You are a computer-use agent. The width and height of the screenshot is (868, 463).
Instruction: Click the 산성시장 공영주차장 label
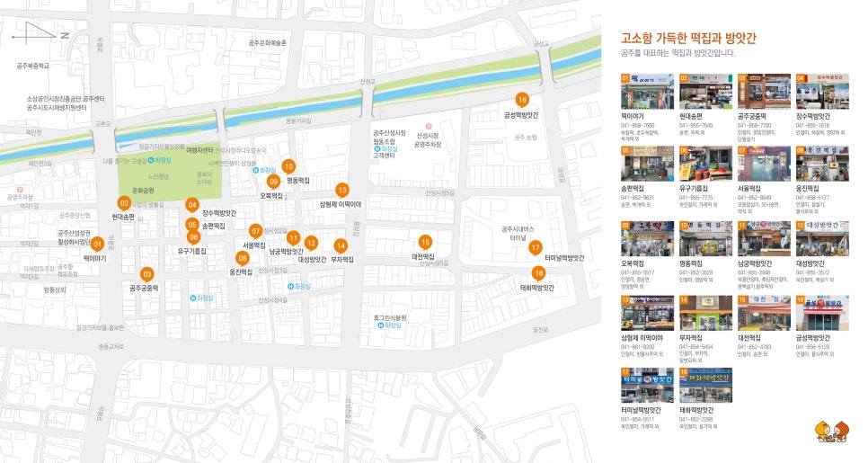pyautogui.click(x=428, y=140)
